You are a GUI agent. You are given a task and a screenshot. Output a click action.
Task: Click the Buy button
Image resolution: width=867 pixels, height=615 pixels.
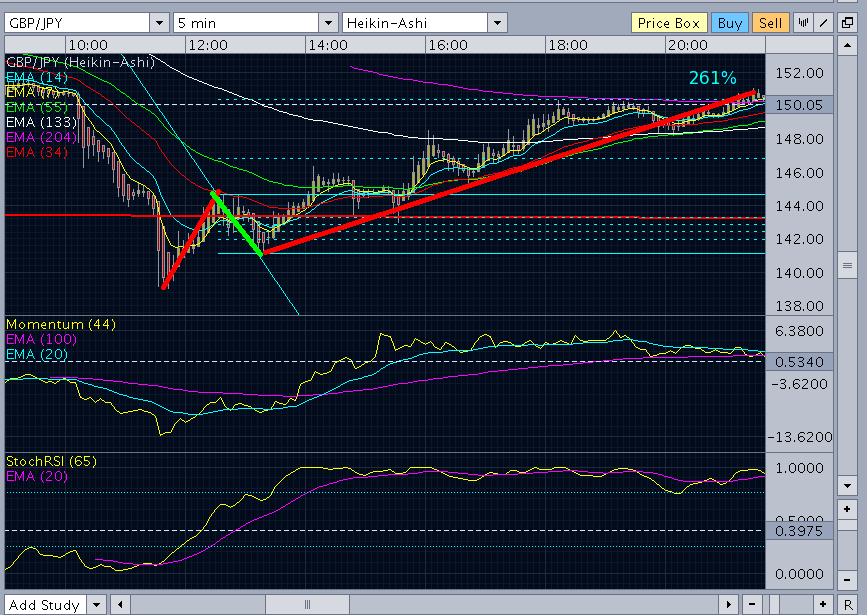(x=730, y=23)
